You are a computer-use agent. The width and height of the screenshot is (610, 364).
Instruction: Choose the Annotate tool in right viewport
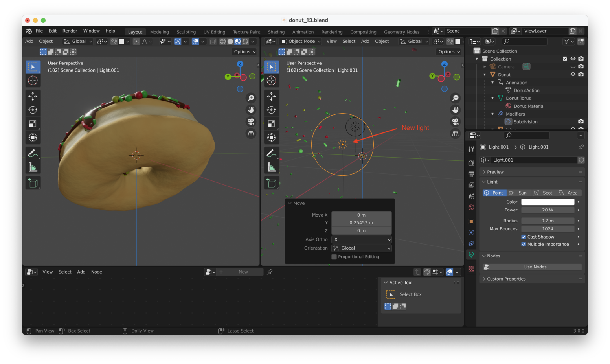(271, 153)
